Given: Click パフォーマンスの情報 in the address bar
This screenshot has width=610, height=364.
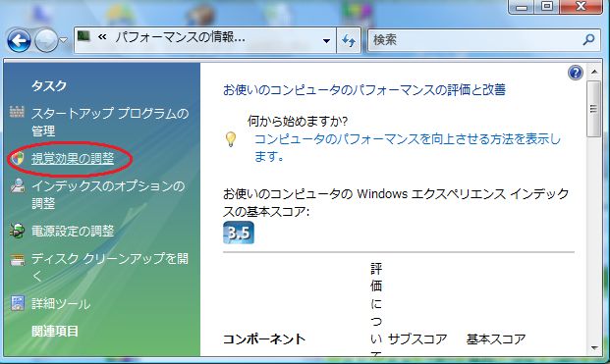Looking at the screenshot, I should pyautogui.click(x=180, y=37).
